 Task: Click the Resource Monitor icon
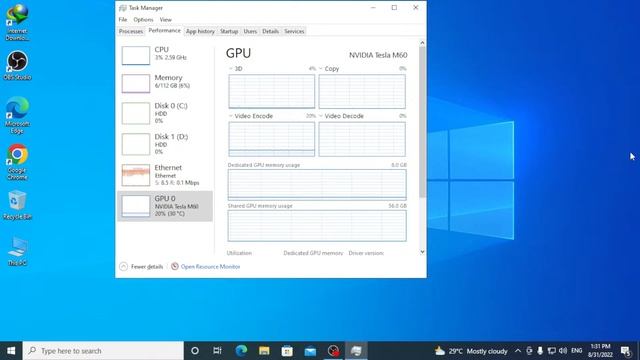(x=175, y=266)
